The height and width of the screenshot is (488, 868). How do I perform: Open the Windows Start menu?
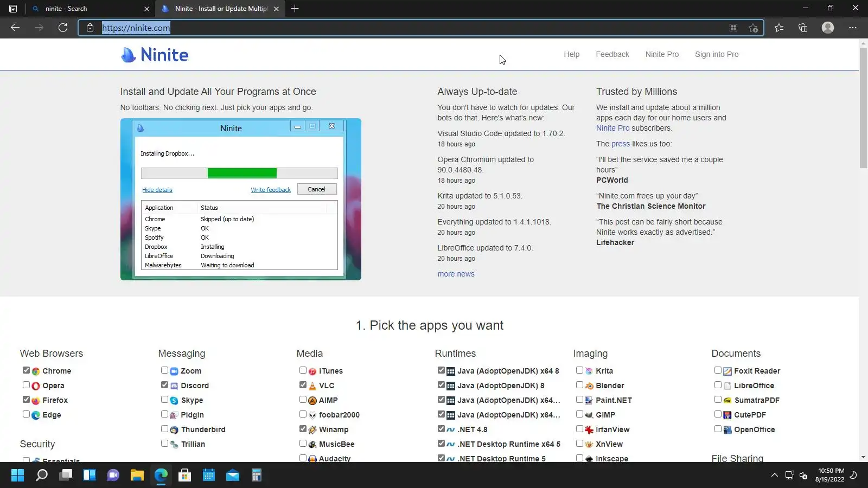coord(17,476)
